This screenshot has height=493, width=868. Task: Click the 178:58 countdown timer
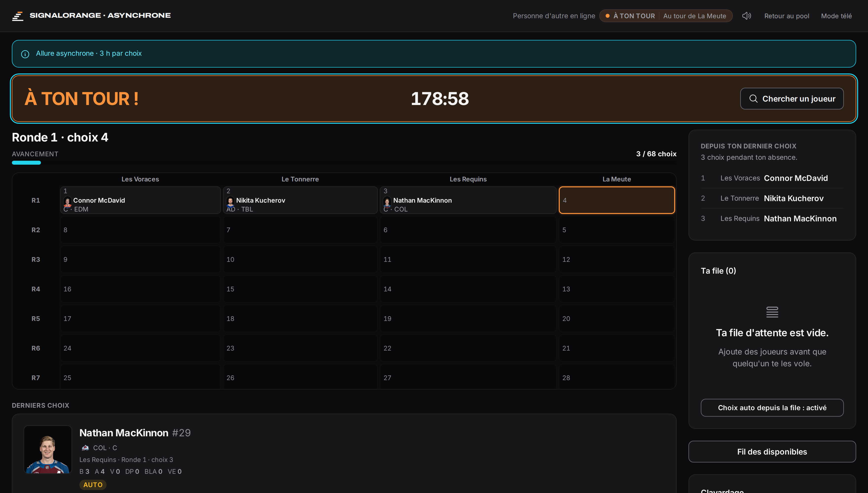[440, 99]
